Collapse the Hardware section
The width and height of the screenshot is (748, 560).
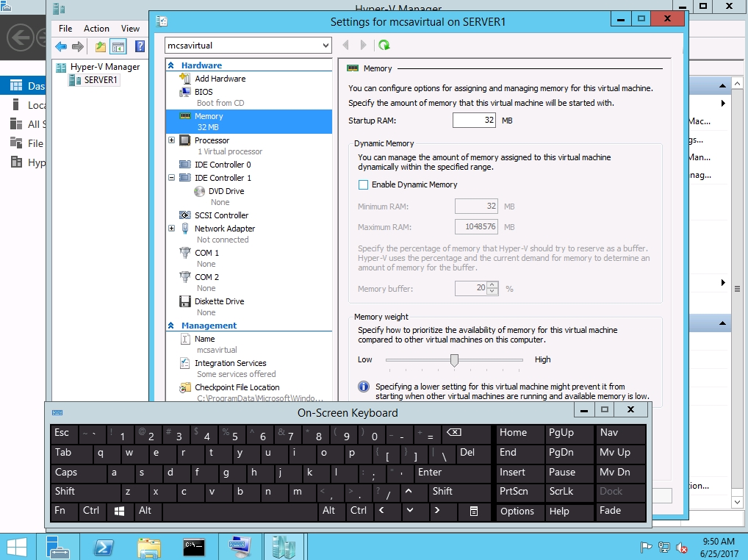pyautogui.click(x=170, y=65)
